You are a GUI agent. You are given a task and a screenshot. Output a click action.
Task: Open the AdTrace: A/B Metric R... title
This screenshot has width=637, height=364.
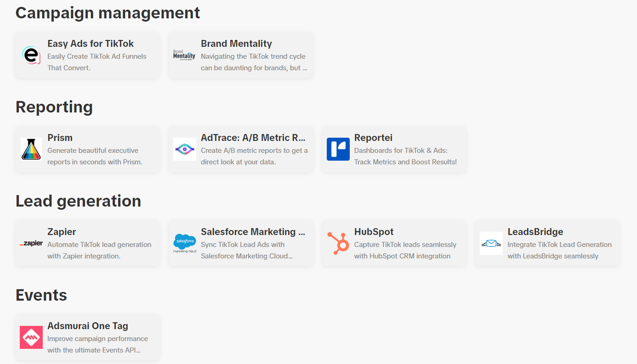click(253, 138)
